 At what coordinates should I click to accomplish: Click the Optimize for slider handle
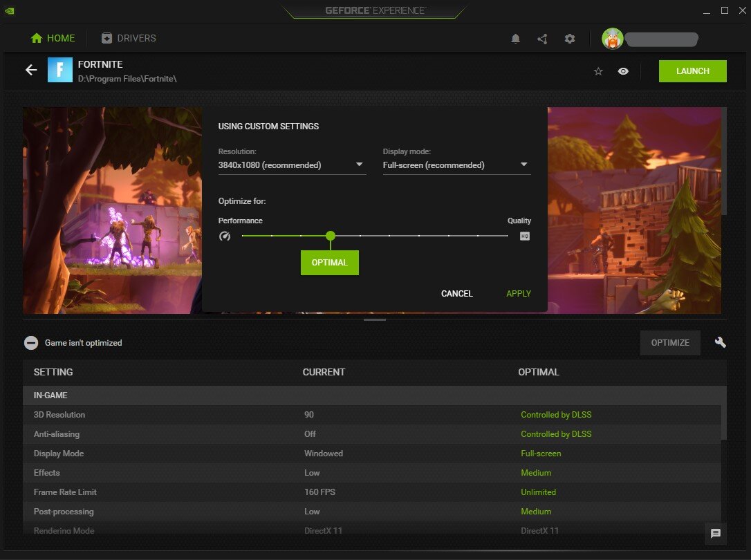(x=331, y=236)
